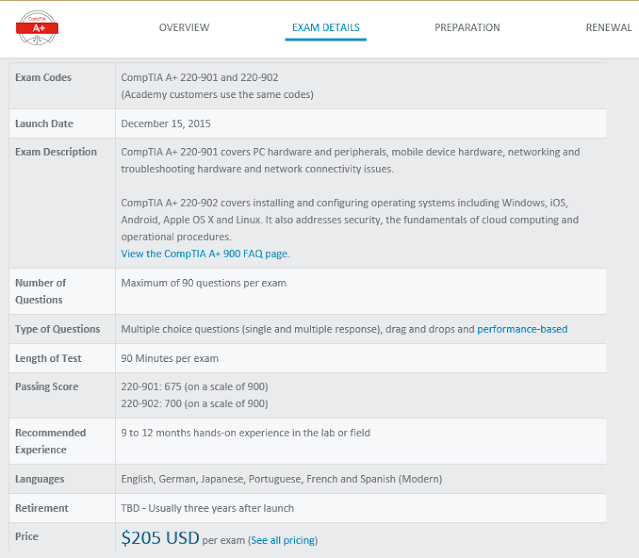Select the Length of Test label
Screen dimensions: 639x558
coord(48,358)
